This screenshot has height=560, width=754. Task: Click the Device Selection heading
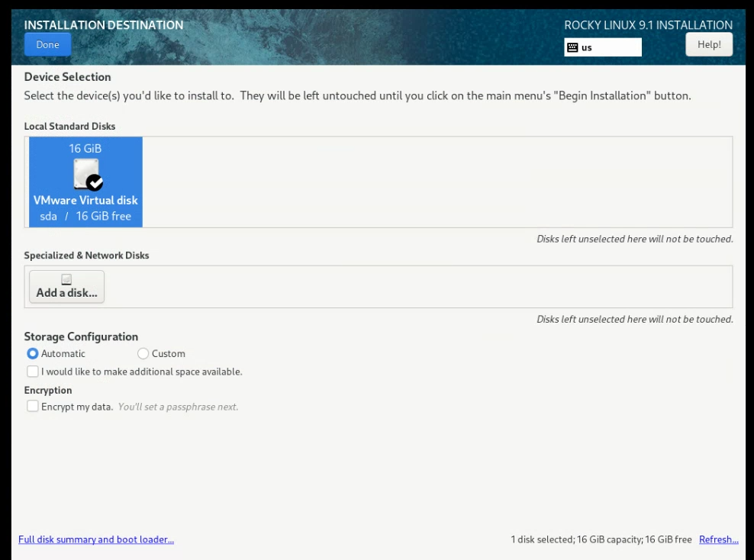tap(67, 77)
